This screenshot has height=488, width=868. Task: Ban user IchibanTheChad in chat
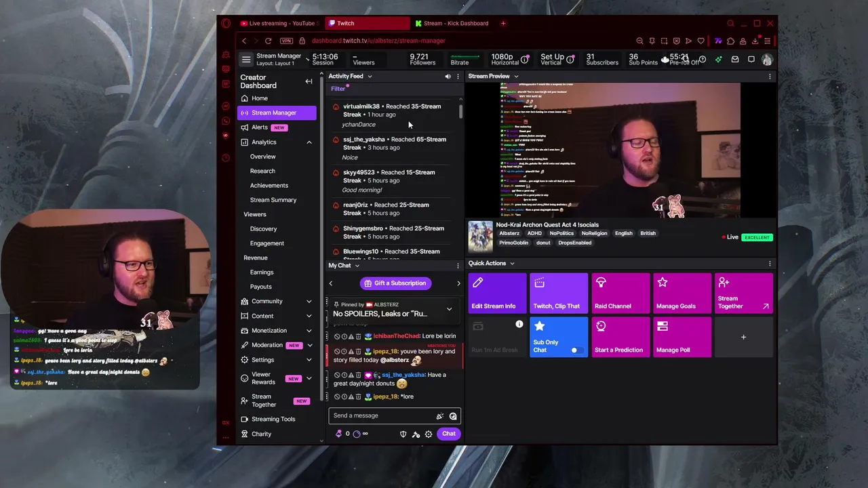(337, 336)
